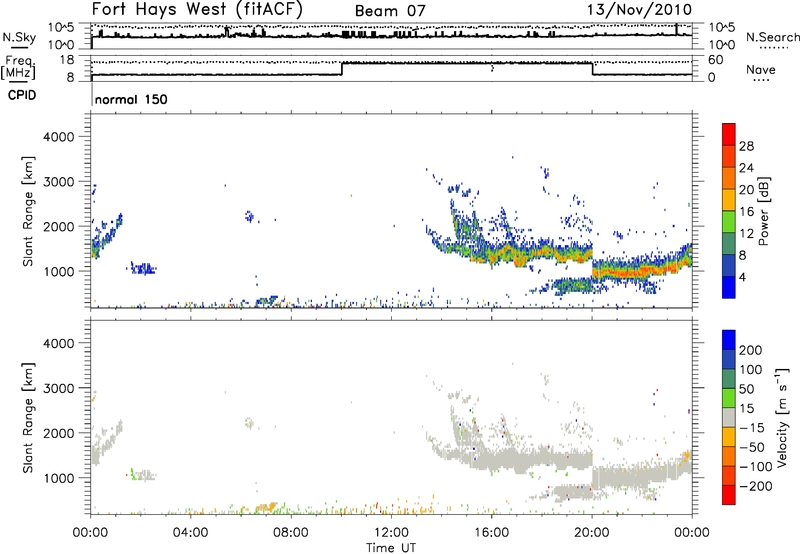Viewport: 800px width, 554px height.
Task: Click the frequency step-down at 20:00 UT
Action: [592, 69]
